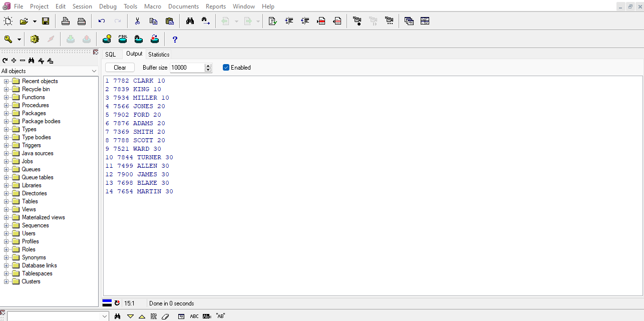
Task: Toggle the Enabled output checkbox
Action: [x=226, y=67]
